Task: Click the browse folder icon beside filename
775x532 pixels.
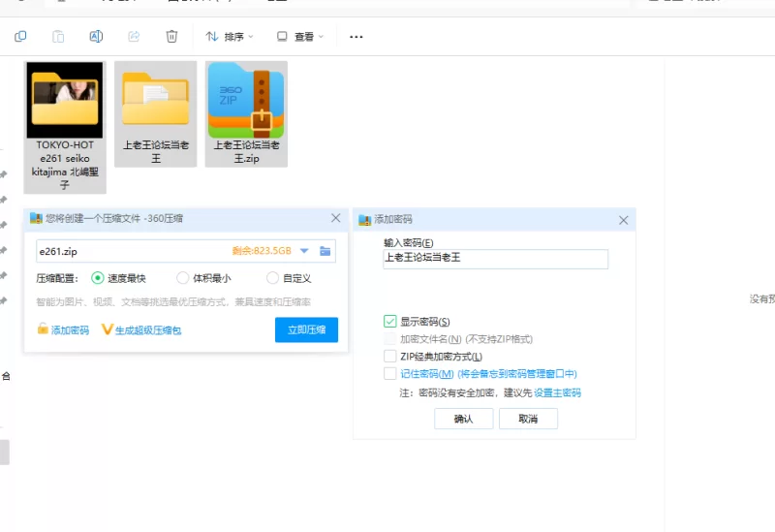Action: click(x=325, y=251)
